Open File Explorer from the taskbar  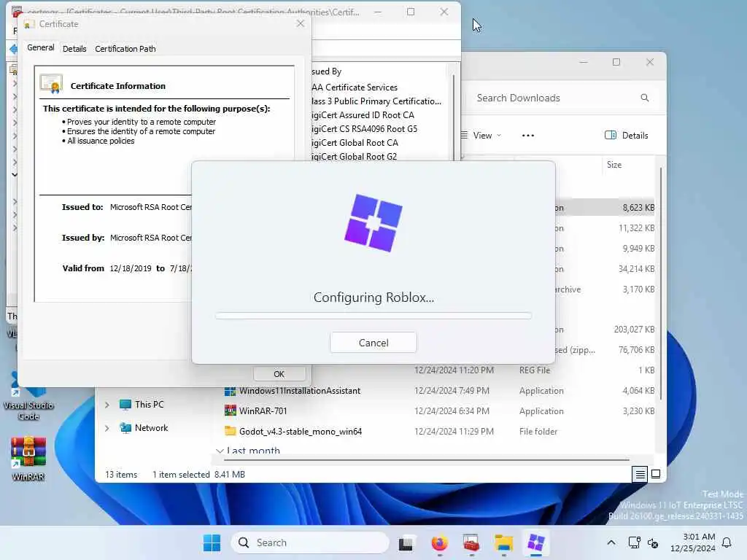[503, 542]
